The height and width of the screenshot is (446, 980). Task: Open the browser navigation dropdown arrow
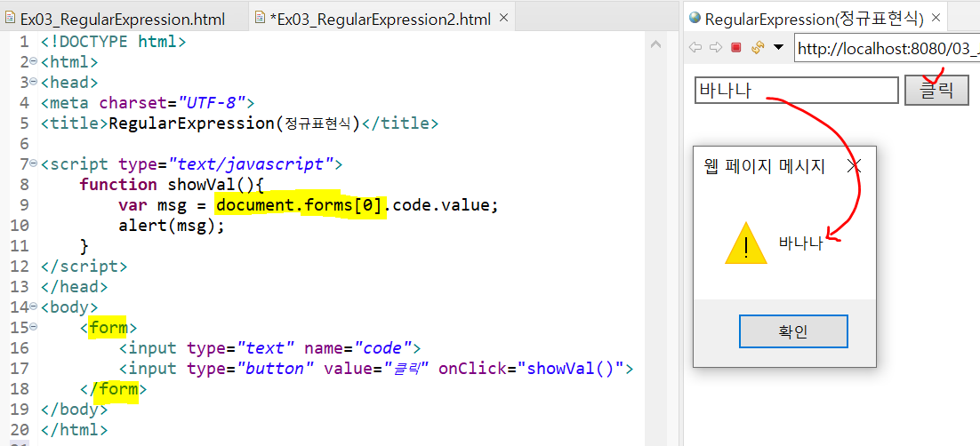(x=778, y=47)
